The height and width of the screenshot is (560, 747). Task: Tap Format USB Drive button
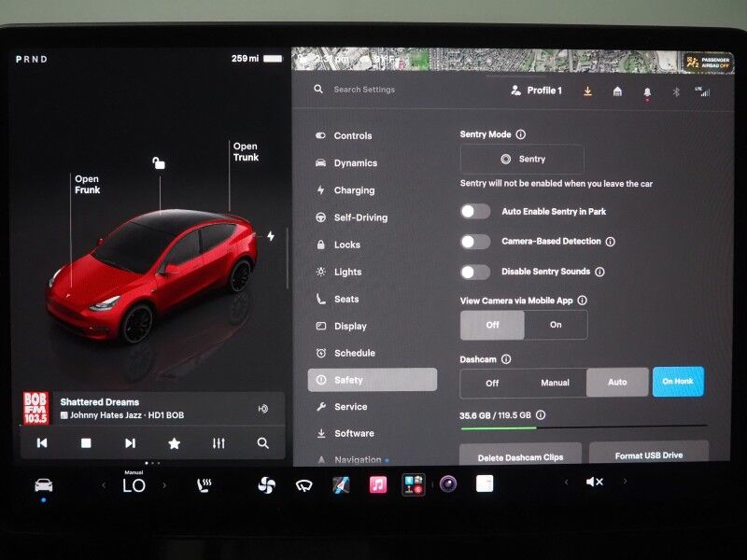649,453
